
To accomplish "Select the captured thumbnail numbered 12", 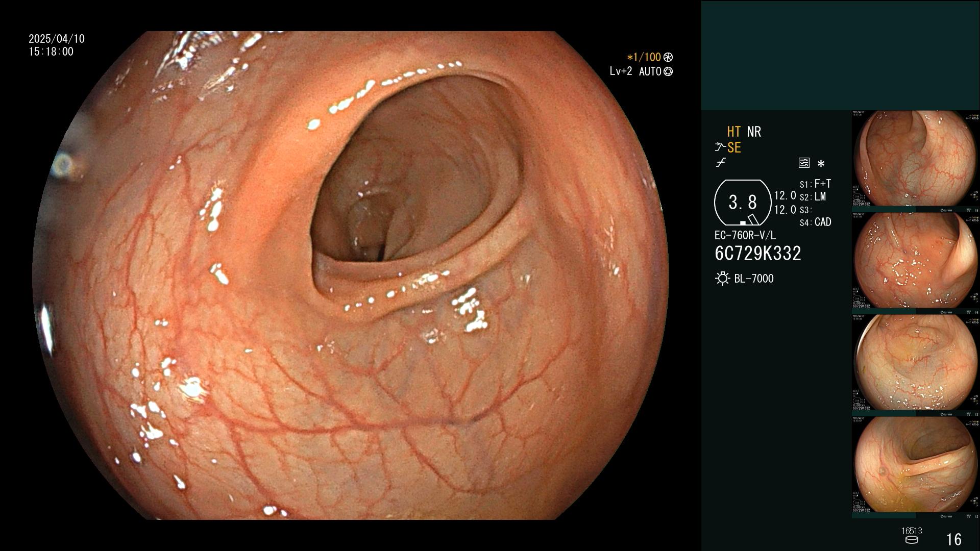I will click(916, 467).
